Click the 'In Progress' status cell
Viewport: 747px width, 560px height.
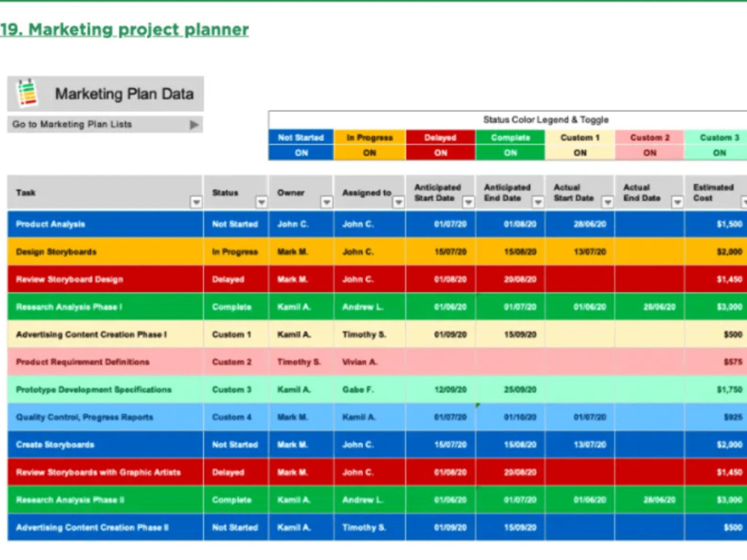236,252
